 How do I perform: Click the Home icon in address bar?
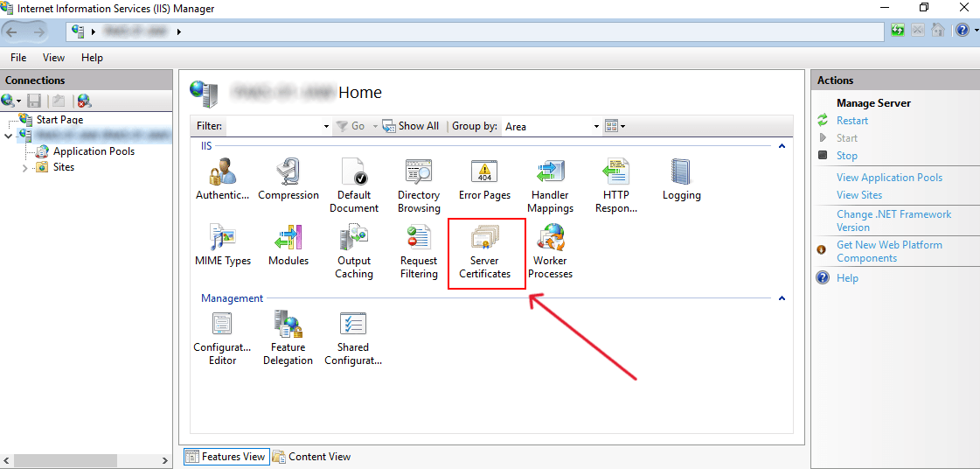937,30
